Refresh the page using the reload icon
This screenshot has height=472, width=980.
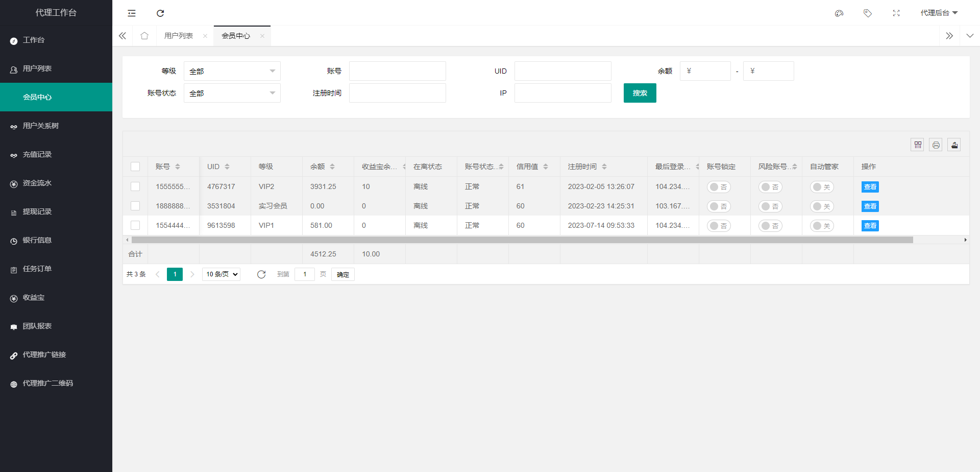pos(160,13)
